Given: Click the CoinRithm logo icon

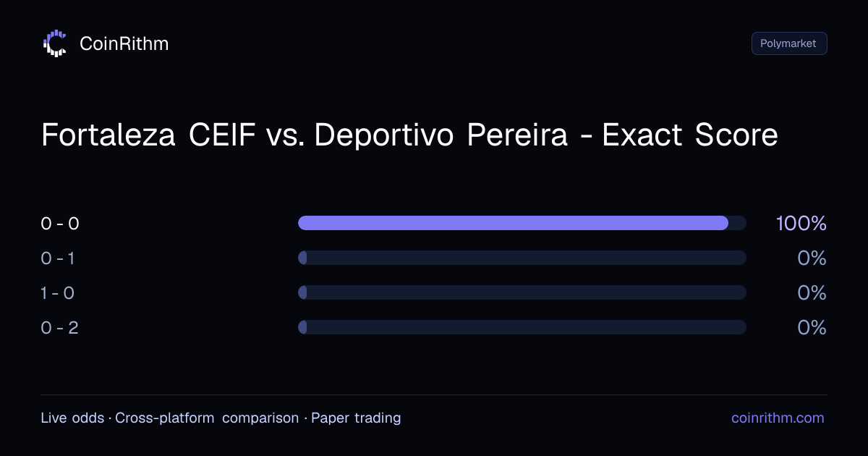Looking at the screenshot, I should tap(55, 43).
